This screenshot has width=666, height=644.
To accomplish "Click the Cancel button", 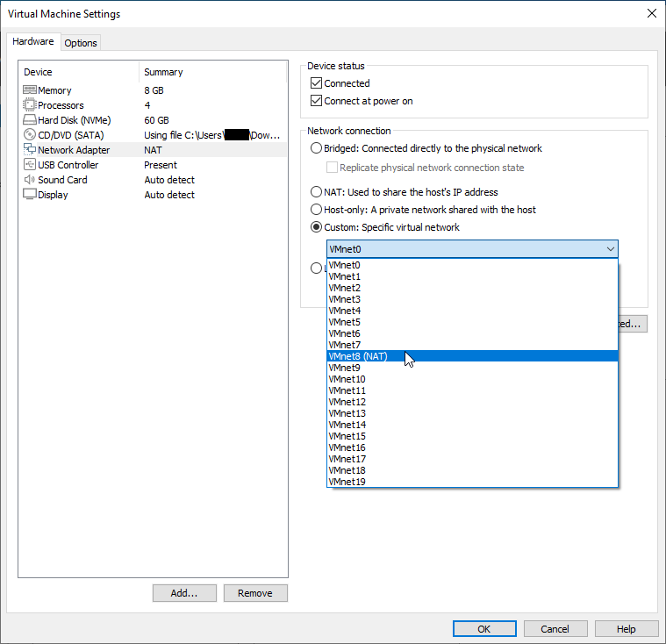I will point(555,629).
